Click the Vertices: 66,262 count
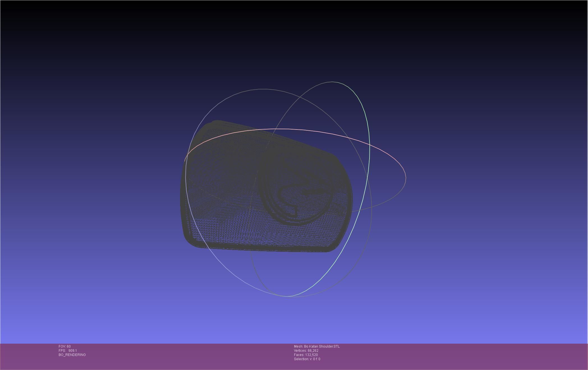The image size is (588, 370). coord(306,351)
